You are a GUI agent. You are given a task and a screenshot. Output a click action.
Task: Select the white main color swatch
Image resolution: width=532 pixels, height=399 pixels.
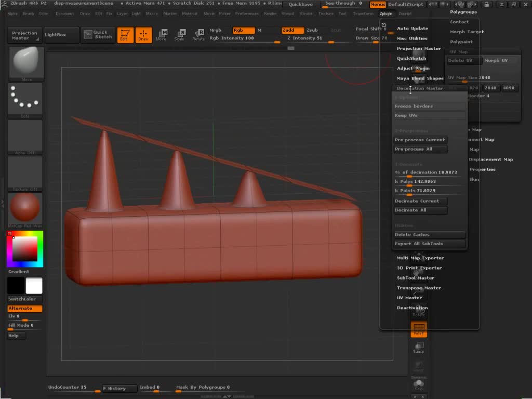(34, 286)
